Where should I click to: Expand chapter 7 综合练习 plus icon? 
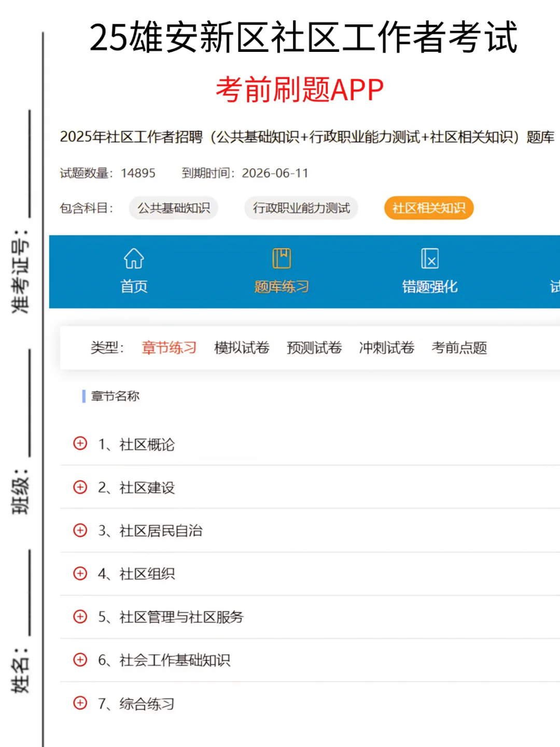click(x=80, y=703)
